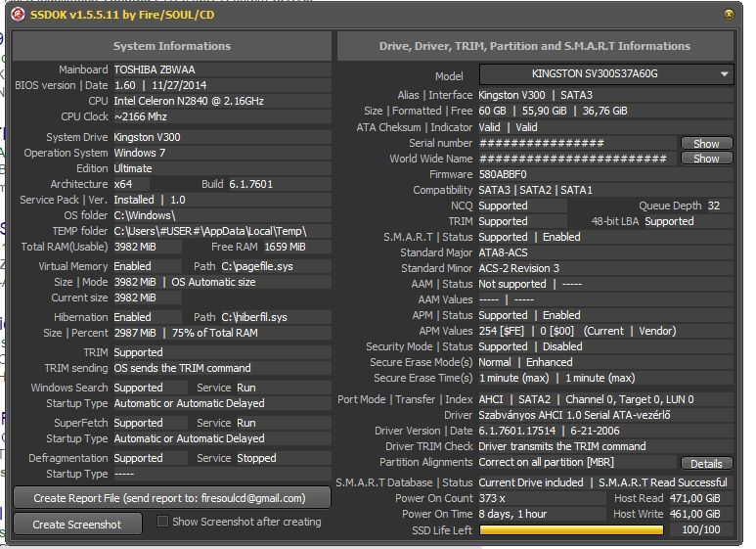
Task: Click the SSDOK app icon in title bar
Action: tap(18, 15)
